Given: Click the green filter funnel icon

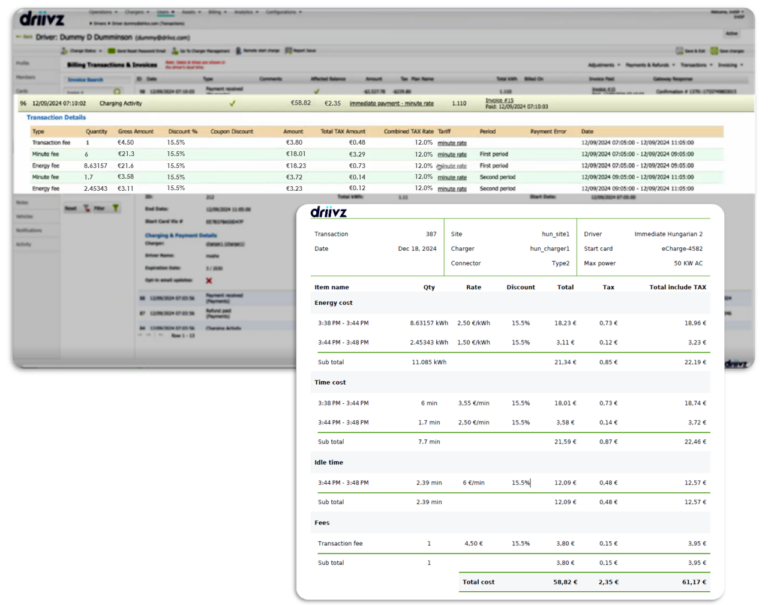Looking at the screenshot, I should pos(115,208).
